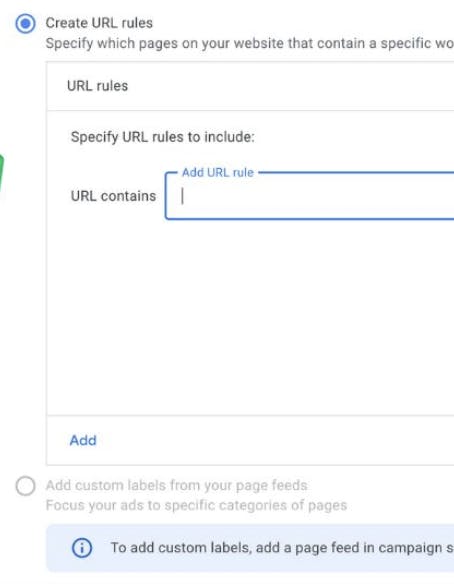Click the 'Add custom labels from your page feeds' text
454x586 pixels.
(176, 485)
